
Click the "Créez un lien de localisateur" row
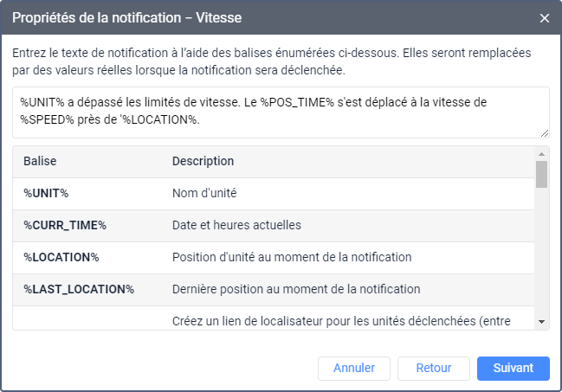341,321
